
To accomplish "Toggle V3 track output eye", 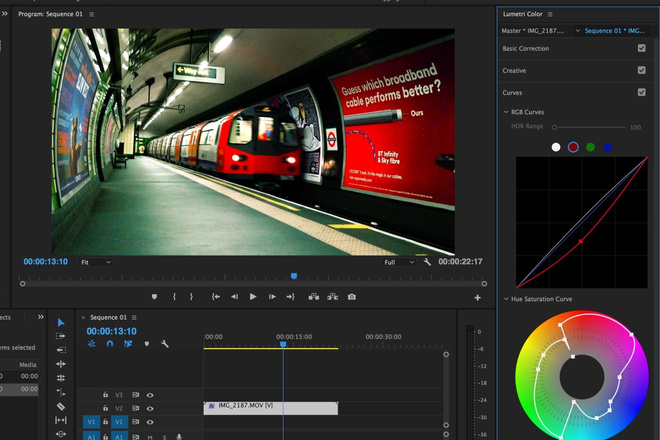I will (x=150, y=395).
